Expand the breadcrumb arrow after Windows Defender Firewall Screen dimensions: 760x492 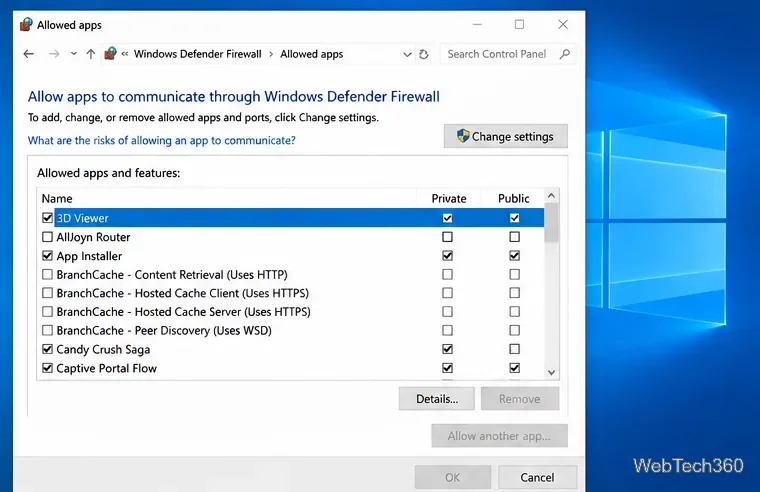coord(271,54)
